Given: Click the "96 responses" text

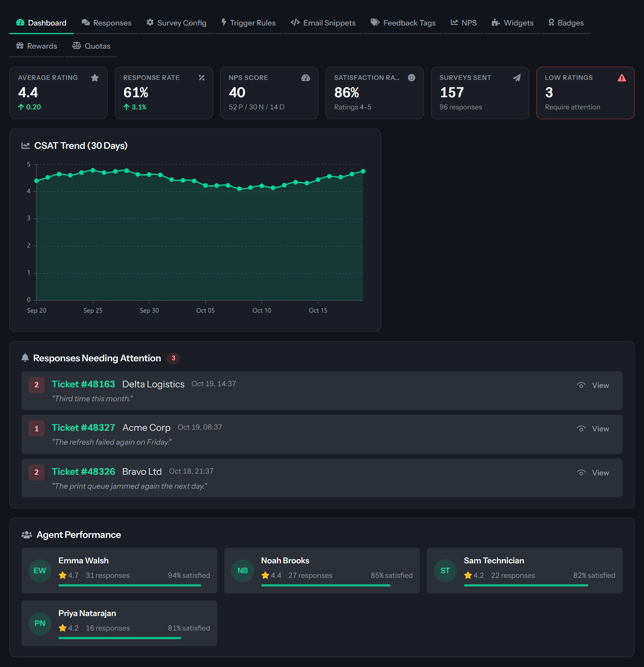Looking at the screenshot, I should (x=460, y=107).
